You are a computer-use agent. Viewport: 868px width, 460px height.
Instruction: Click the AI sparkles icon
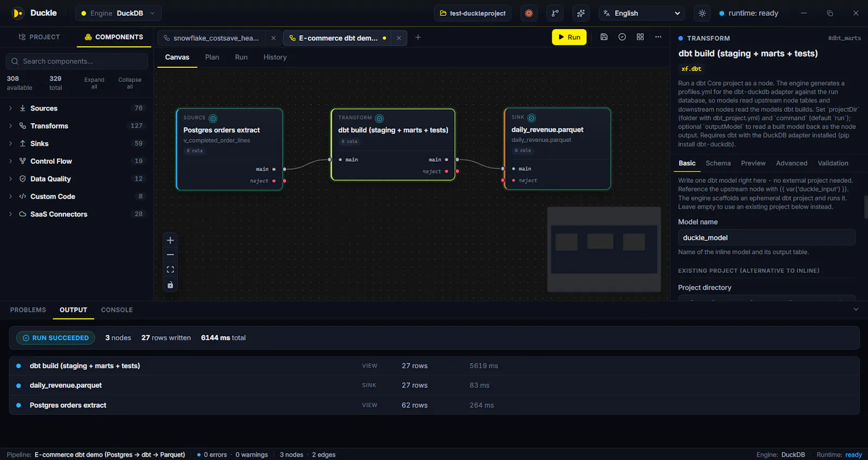[x=581, y=13]
